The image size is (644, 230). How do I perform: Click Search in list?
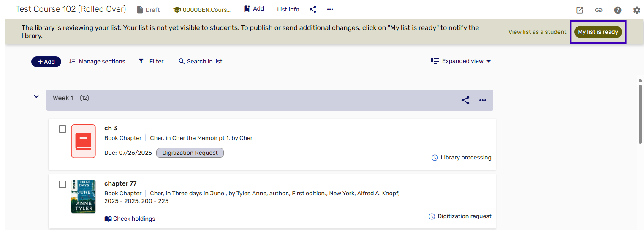tap(201, 61)
